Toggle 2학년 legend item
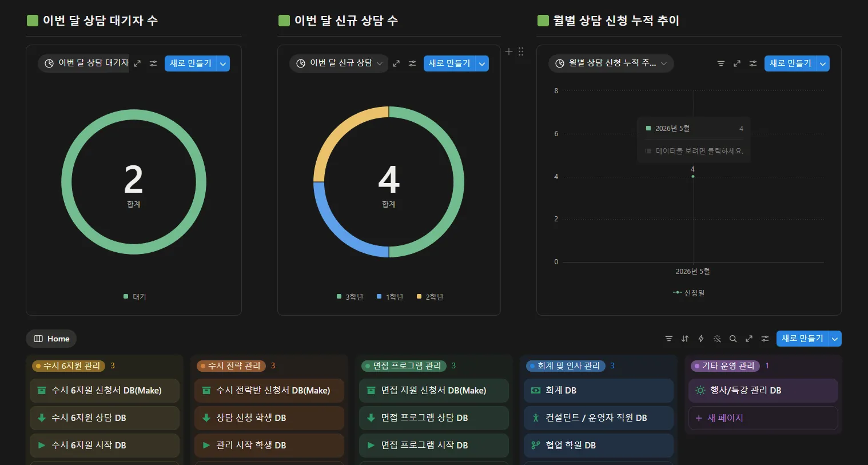868x465 pixels. [x=430, y=297]
